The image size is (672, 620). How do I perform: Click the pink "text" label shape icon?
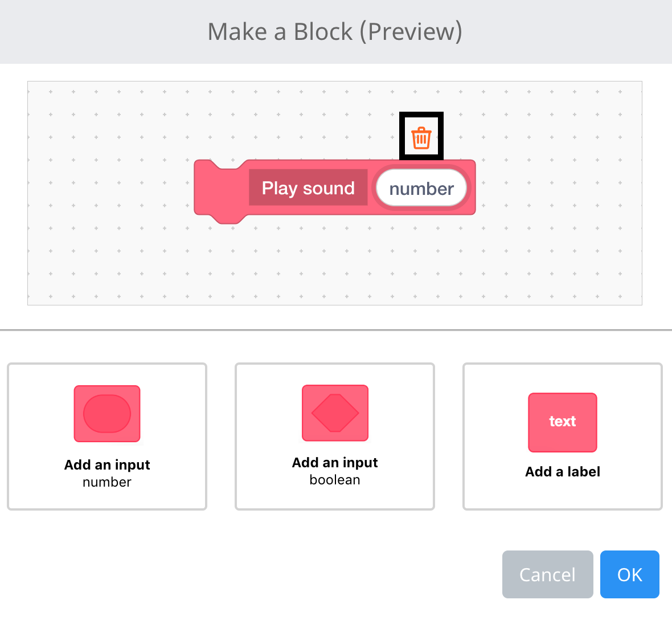562,422
